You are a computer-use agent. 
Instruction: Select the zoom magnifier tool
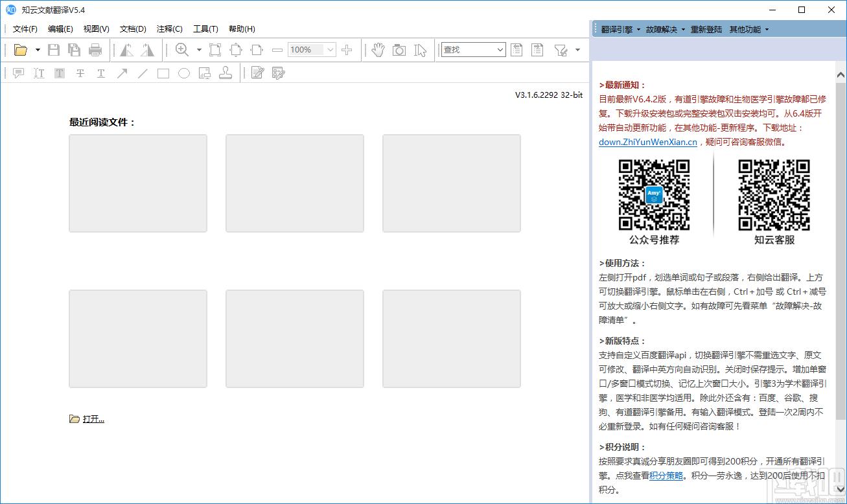182,50
